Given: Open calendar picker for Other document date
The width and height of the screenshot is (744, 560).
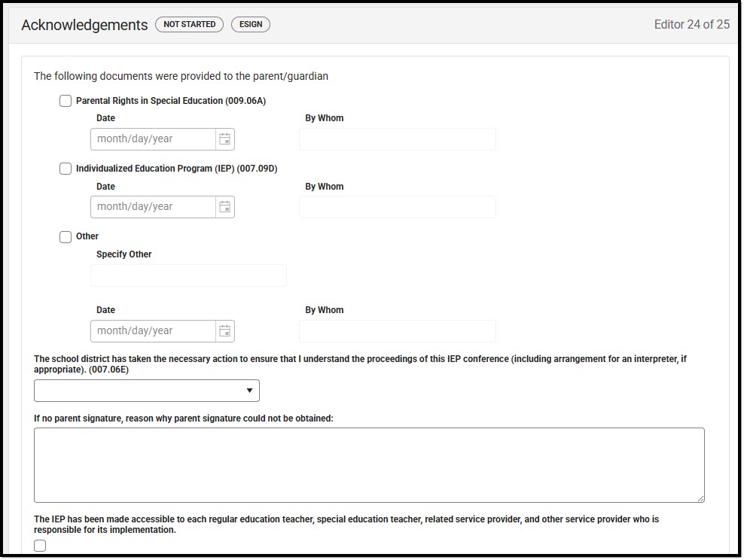Looking at the screenshot, I should point(225,331).
